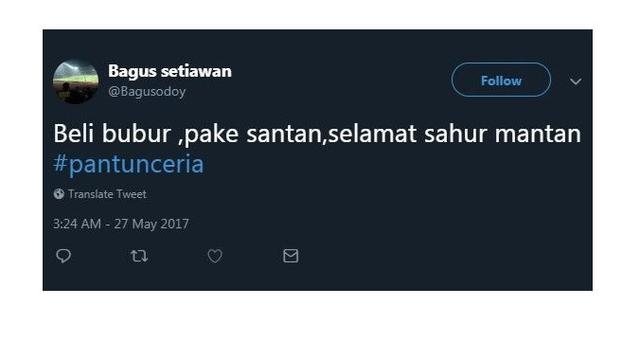Viewport: 640px width, 360px height.
Task: Toggle following state with Follow pill
Action: coord(501,80)
